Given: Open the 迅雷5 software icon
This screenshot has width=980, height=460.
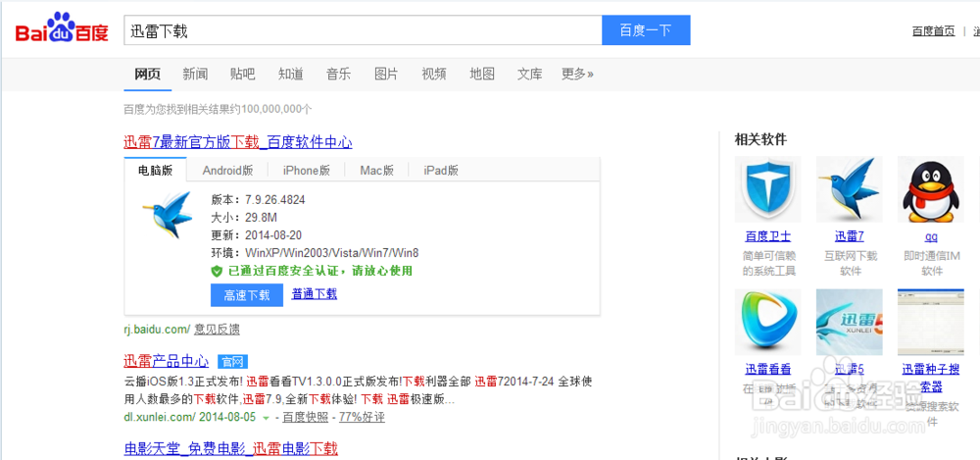Looking at the screenshot, I should tap(849, 322).
